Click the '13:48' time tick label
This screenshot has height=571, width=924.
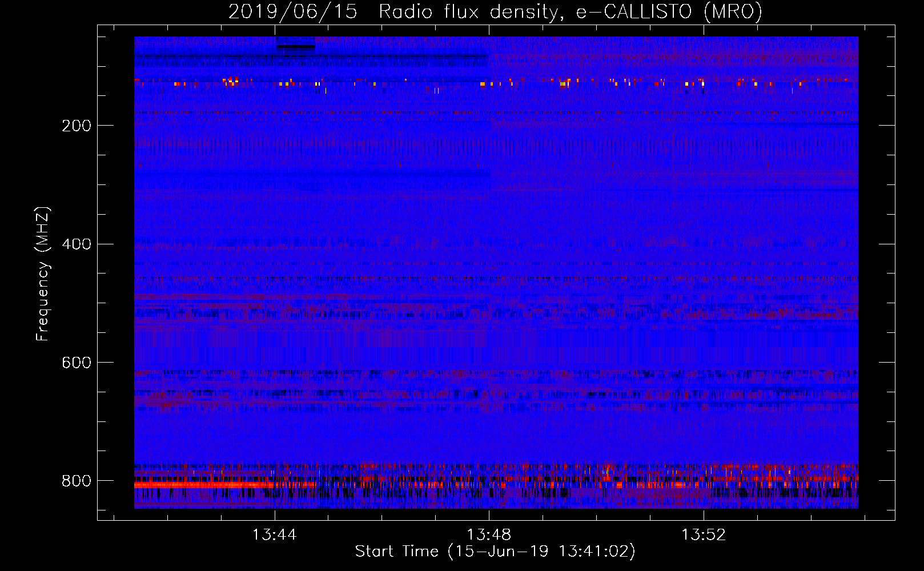pyautogui.click(x=489, y=534)
